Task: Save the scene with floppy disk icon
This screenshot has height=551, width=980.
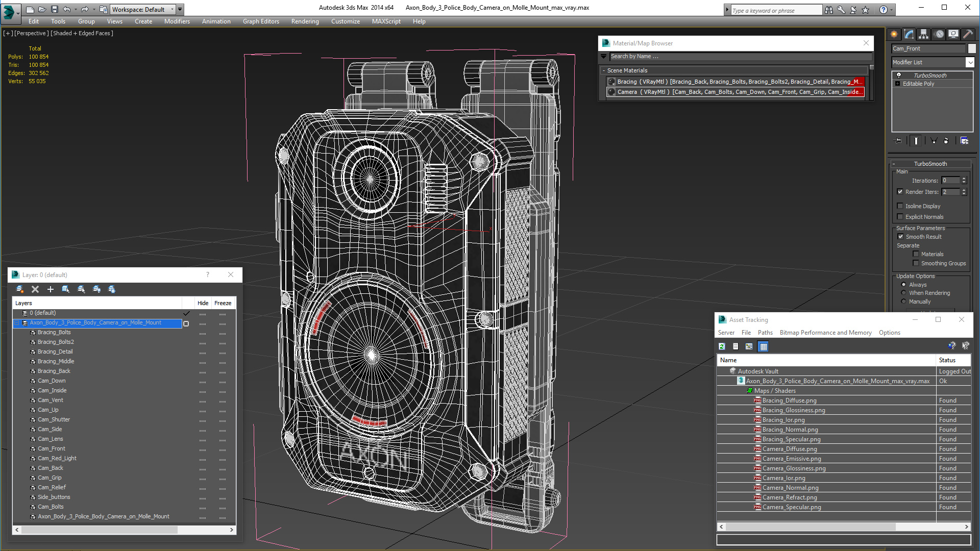Action: click(55, 9)
